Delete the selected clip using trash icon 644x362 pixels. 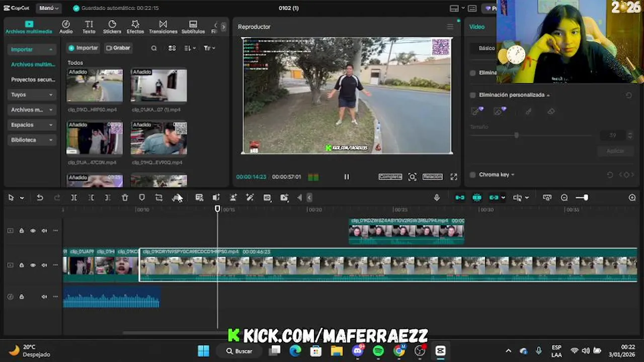point(125,198)
